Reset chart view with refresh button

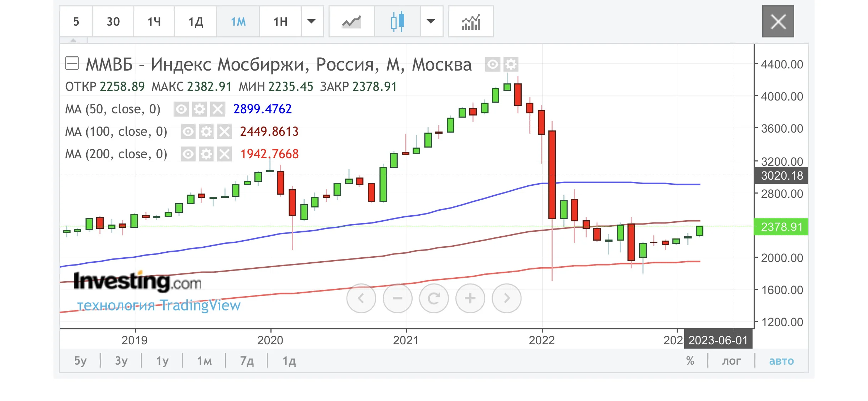434,298
